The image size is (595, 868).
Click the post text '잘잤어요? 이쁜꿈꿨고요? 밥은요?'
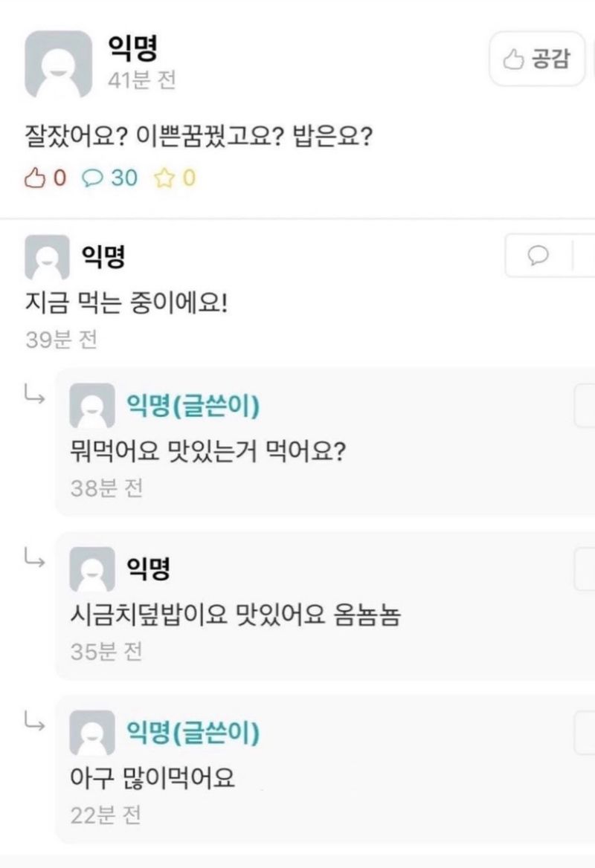(199, 136)
